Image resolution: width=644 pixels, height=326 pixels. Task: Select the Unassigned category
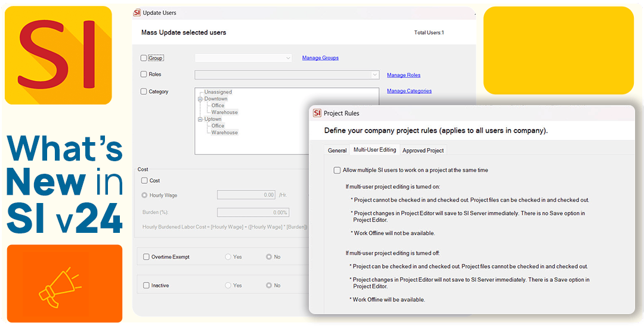point(218,92)
